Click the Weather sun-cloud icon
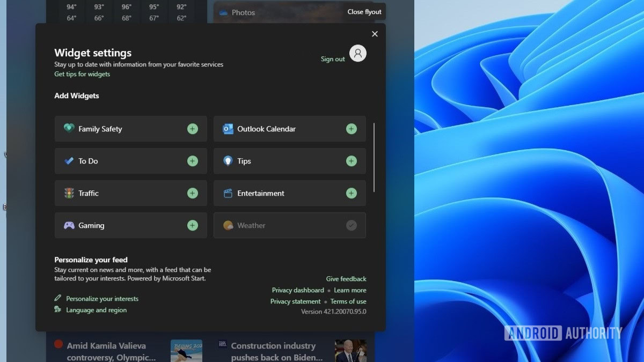Screen dimensions: 644x362 click(x=228, y=225)
